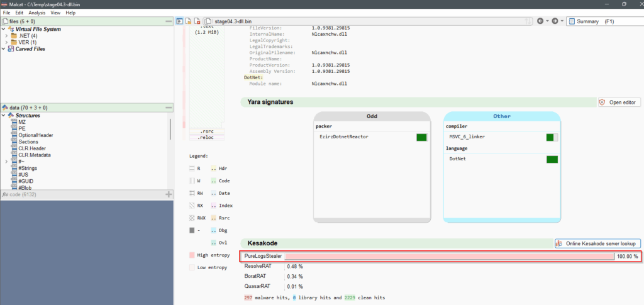
Task: Select CLR.Metadata in the structures list
Action: [34, 155]
